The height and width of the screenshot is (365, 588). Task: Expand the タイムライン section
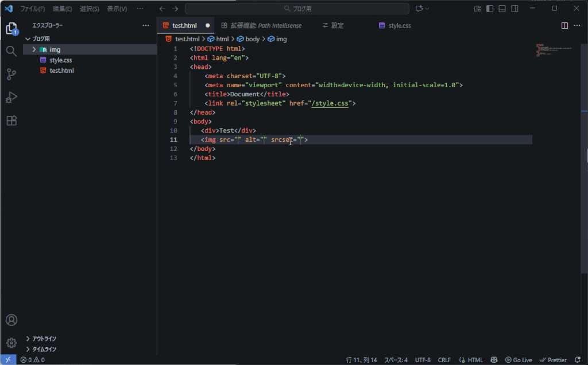coord(44,349)
